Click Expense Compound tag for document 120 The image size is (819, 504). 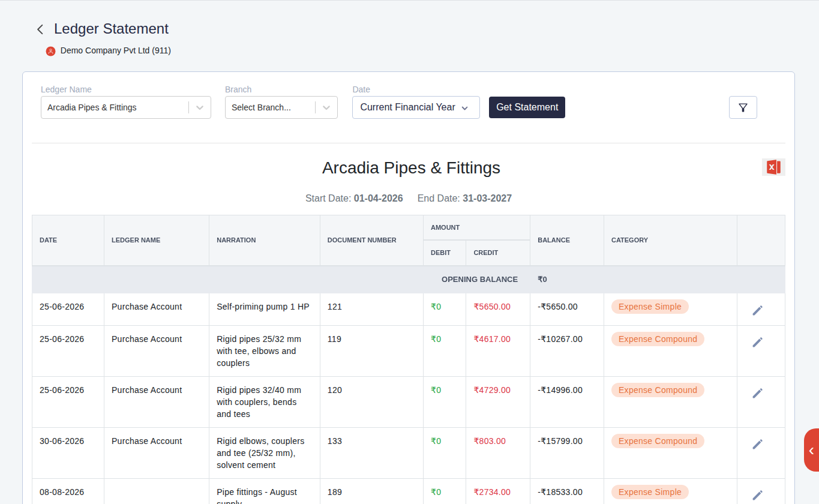point(658,390)
